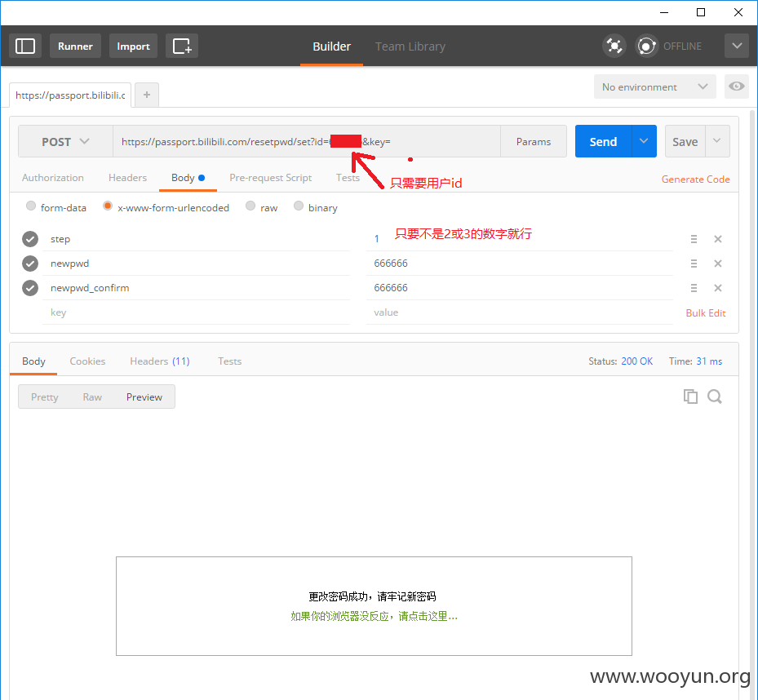
Task: Open the reorder handle on the step row
Action: click(694, 239)
